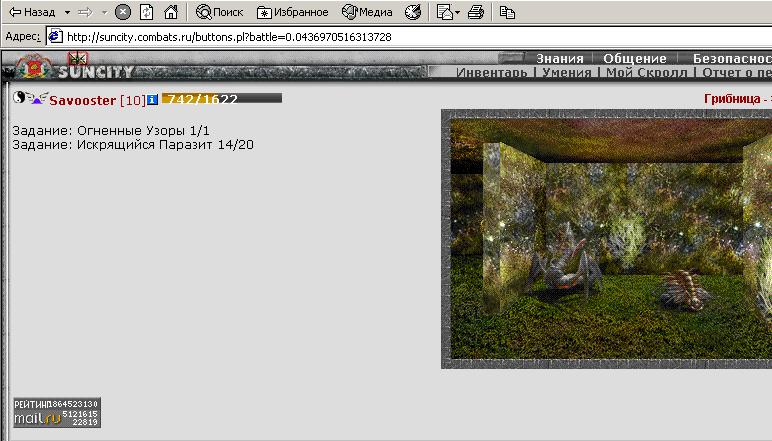Click the mail.ru rating counter banner
The image size is (772, 441).
click(57, 412)
